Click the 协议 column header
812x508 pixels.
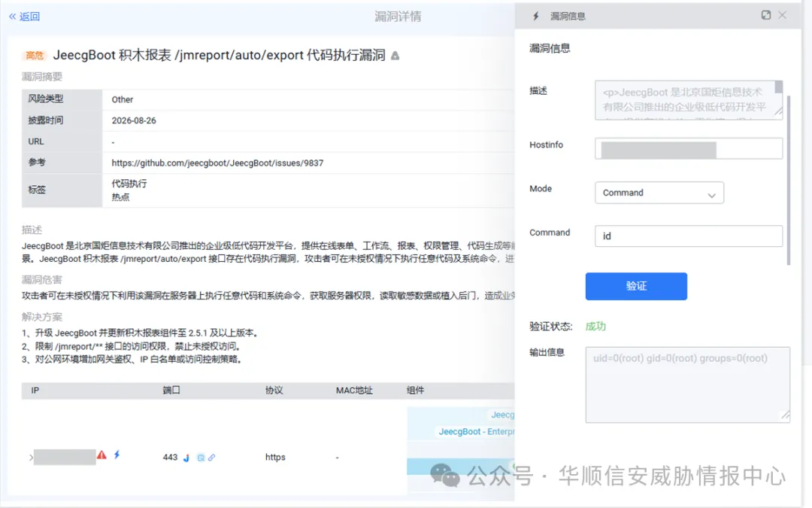tap(274, 391)
